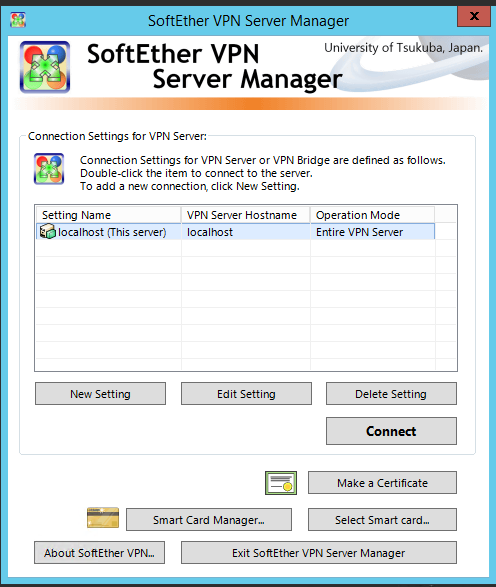Close the Server Manager window

click(x=474, y=16)
